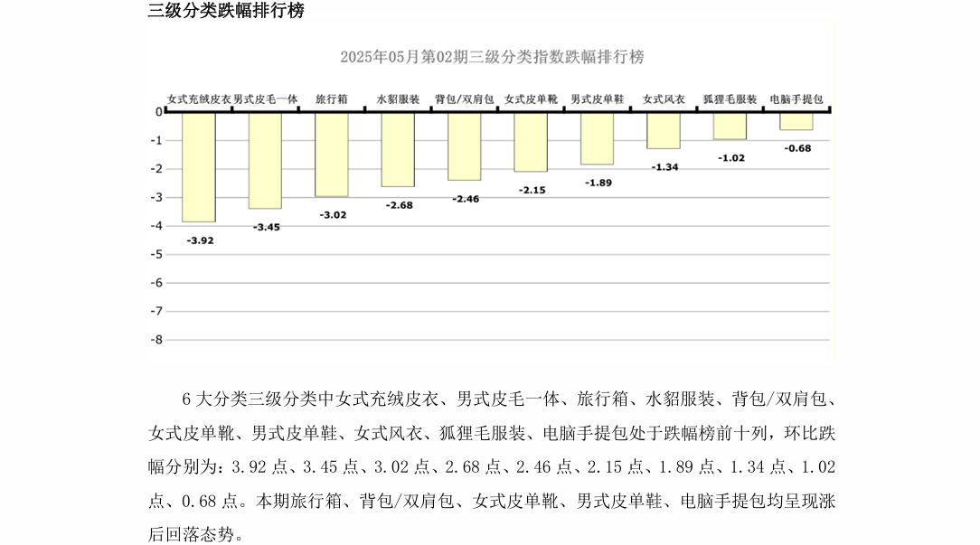Viewport: 980px width, 545px height.
Task: Click the bar valued -2.46
Action: (465, 146)
